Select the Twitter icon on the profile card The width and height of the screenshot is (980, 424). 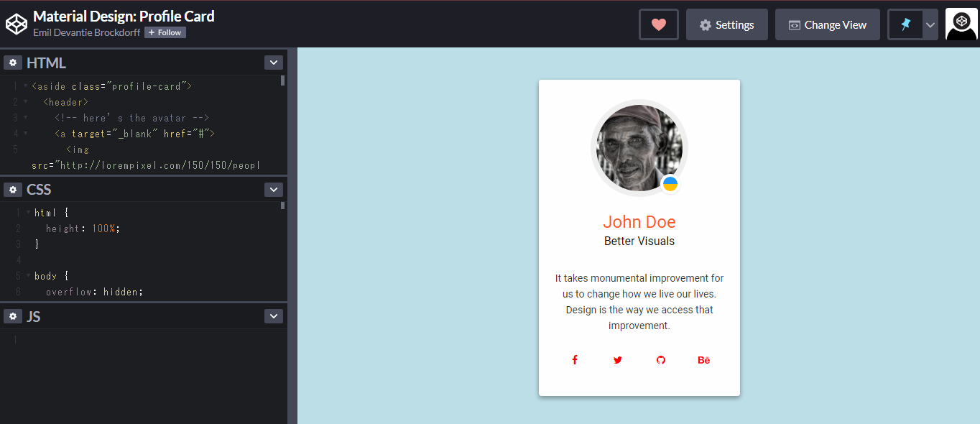617,359
